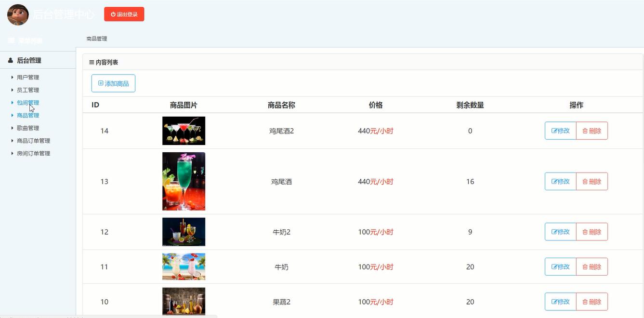Open the green cocktail image of ID 13
This screenshot has height=318, width=644.
(x=184, y=181)
